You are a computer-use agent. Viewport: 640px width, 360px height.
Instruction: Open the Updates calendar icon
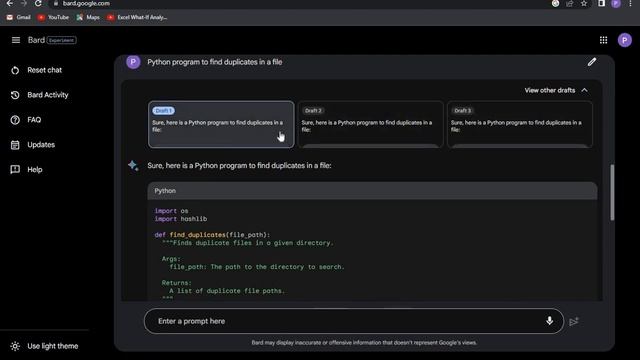pyautogui.click(x=15, y=145)
